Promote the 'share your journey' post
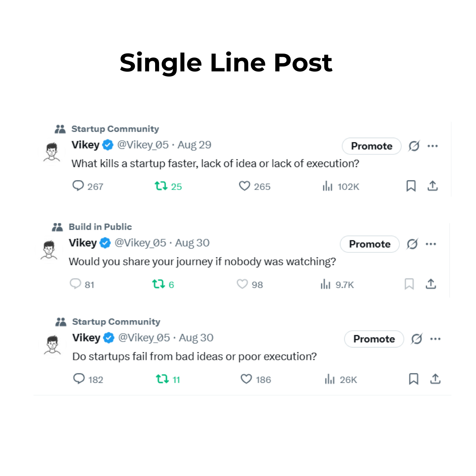 coord(370,244)
